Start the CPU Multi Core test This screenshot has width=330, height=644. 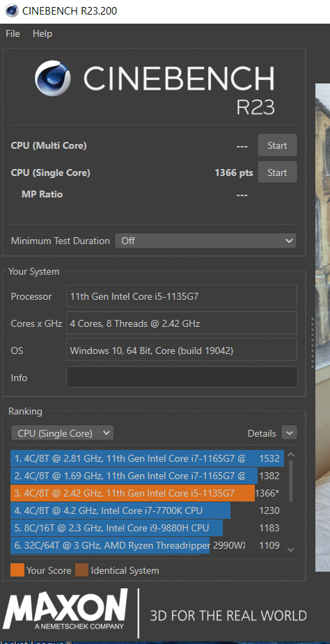277,145
